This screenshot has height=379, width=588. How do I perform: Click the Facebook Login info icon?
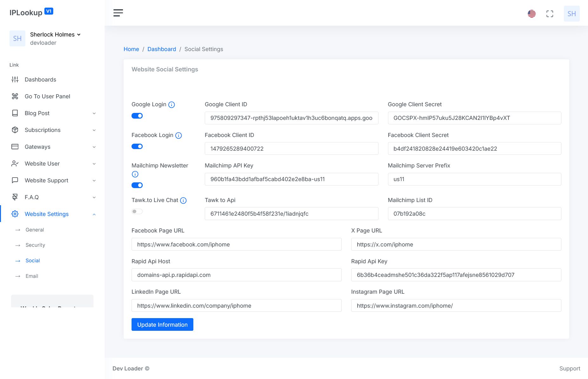[178, 135]
